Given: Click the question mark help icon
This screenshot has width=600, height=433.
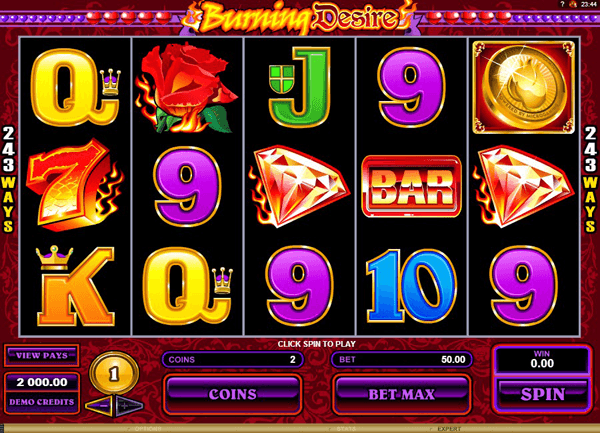Looking at the screenshot, I should tap(562, 4).
